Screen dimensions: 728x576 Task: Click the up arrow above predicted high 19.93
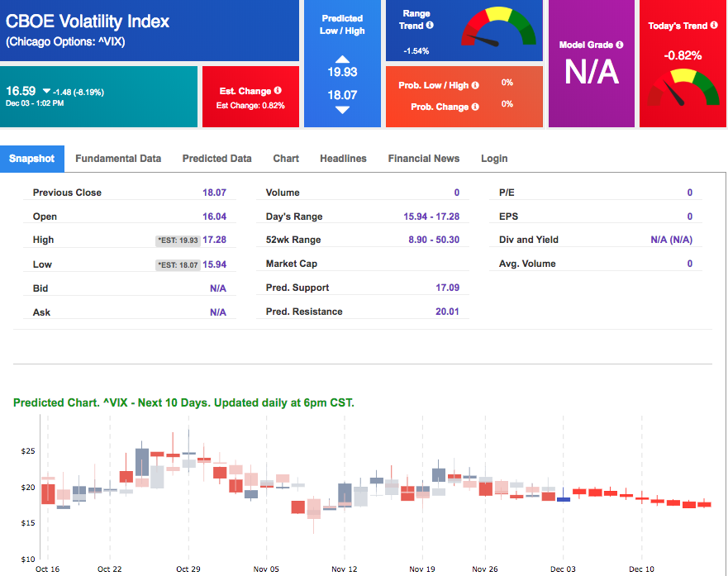tap(342, 59)
